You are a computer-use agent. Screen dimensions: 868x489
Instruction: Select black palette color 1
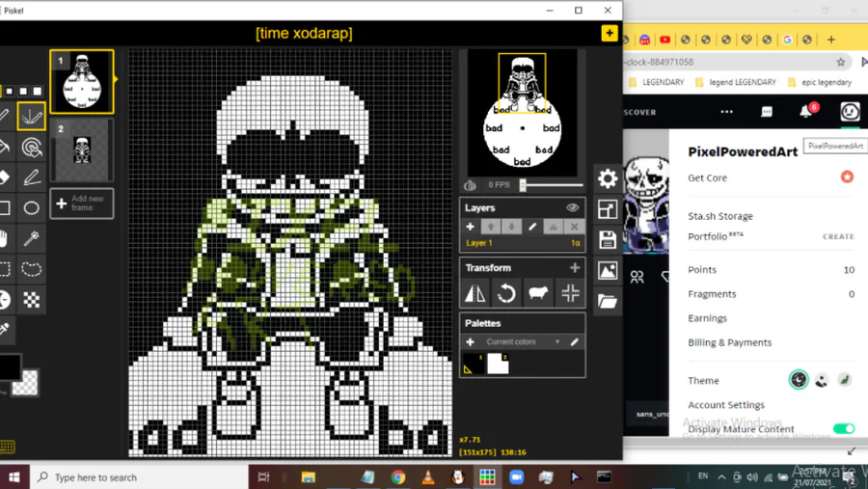coord(474,364)
